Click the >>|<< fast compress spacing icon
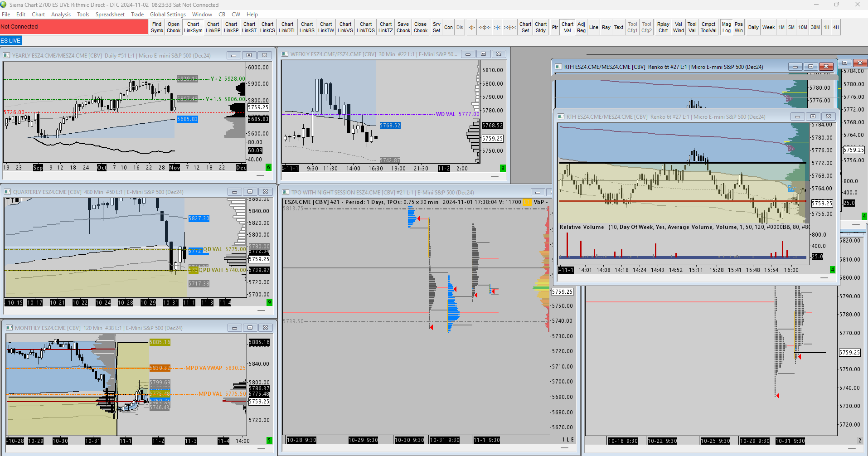Image resolution: width=868 pixels, height=456 pixels. [x=510, y=27]
